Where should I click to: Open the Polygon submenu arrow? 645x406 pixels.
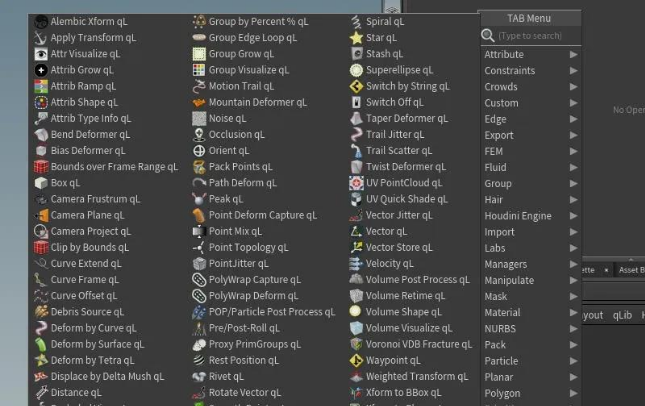point(573,393)
